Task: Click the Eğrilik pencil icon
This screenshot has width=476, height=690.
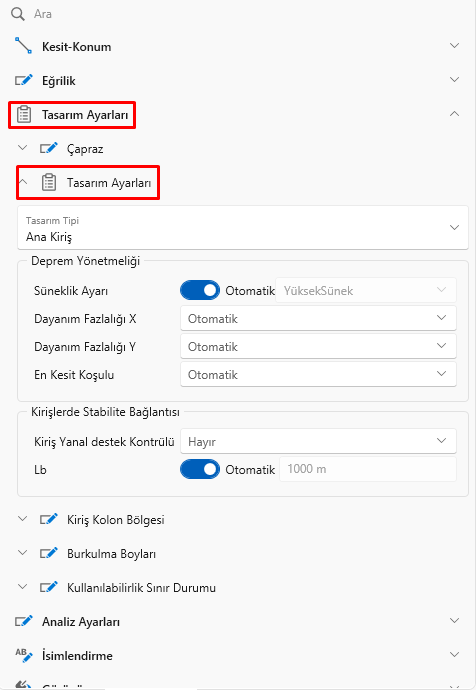Action: 24,80
